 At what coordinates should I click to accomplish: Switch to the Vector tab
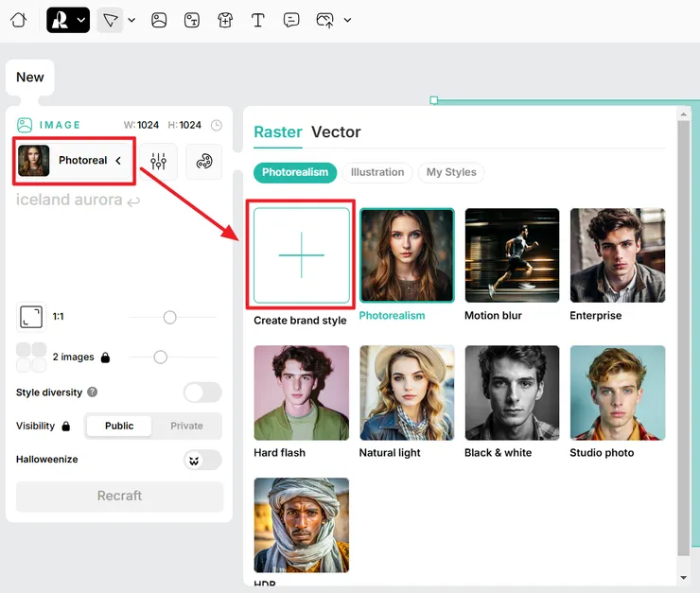[336, 132]
